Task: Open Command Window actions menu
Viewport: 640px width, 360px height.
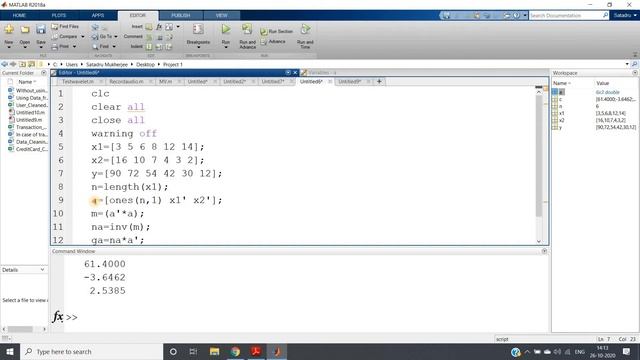Action: pos(544,251)
